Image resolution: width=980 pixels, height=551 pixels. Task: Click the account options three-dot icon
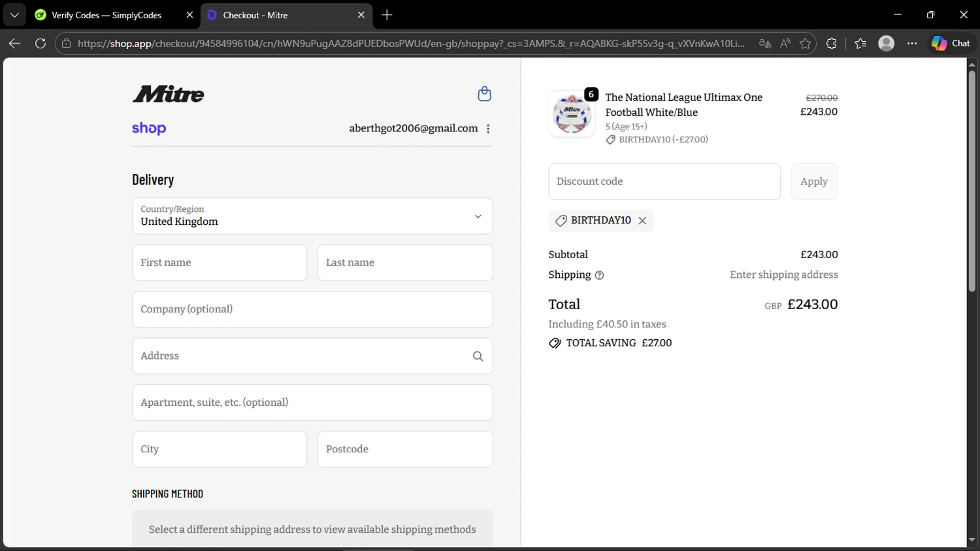[x=488, y=129]
